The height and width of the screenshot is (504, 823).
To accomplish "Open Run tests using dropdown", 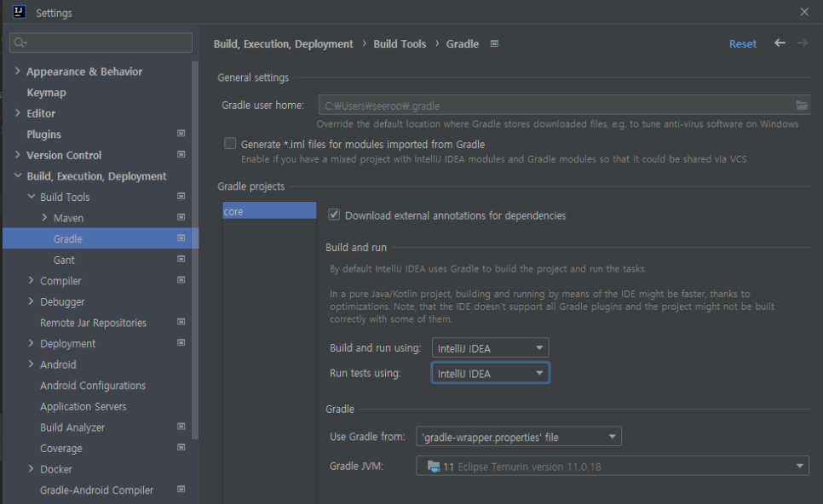I will pos(490,374).
